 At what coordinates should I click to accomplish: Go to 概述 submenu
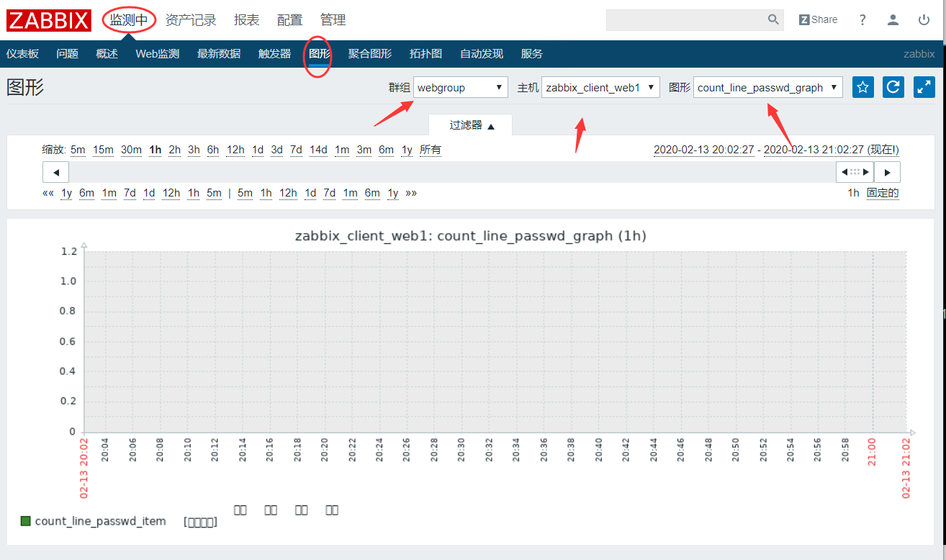coord(107,54)
